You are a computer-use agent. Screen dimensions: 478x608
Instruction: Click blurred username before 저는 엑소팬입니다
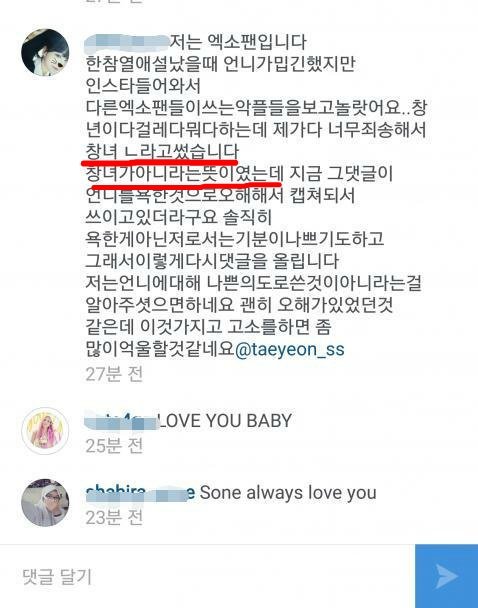point(127,42)
